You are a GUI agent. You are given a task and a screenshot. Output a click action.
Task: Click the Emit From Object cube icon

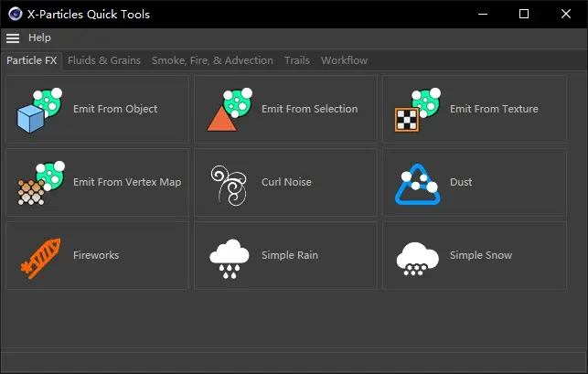coord(39,110)
